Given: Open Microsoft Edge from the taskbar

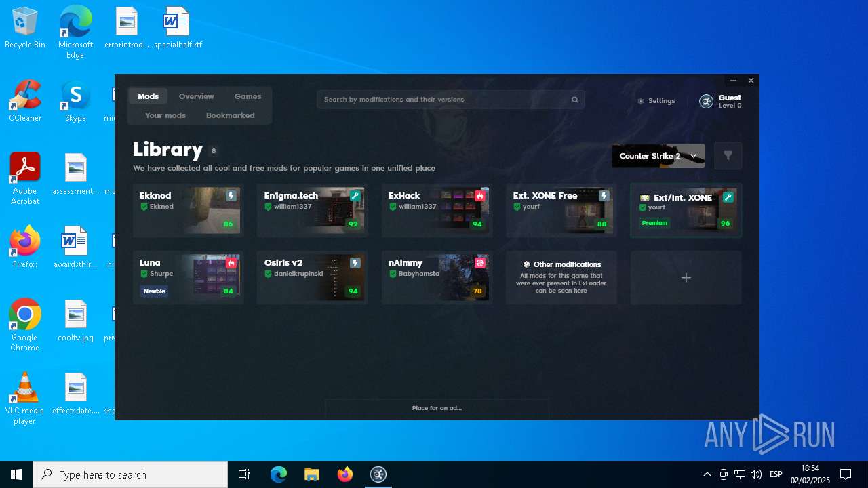Looking at the screenshot, I should coord(279,474).
